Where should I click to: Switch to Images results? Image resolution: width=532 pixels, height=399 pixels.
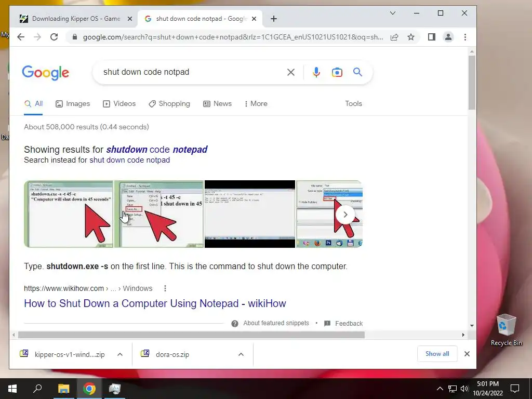click(x=73, y=104)
